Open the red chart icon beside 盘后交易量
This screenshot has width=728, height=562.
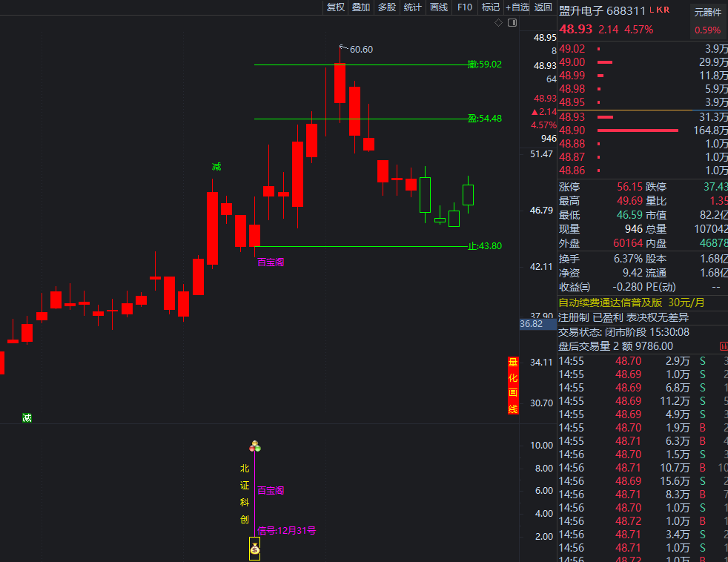coord(723,346)
